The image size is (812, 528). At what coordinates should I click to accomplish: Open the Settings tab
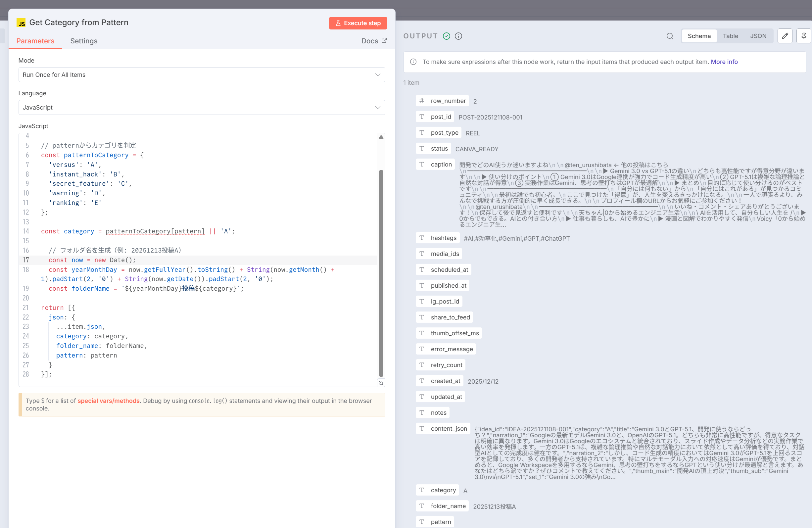tap(84, 41)
